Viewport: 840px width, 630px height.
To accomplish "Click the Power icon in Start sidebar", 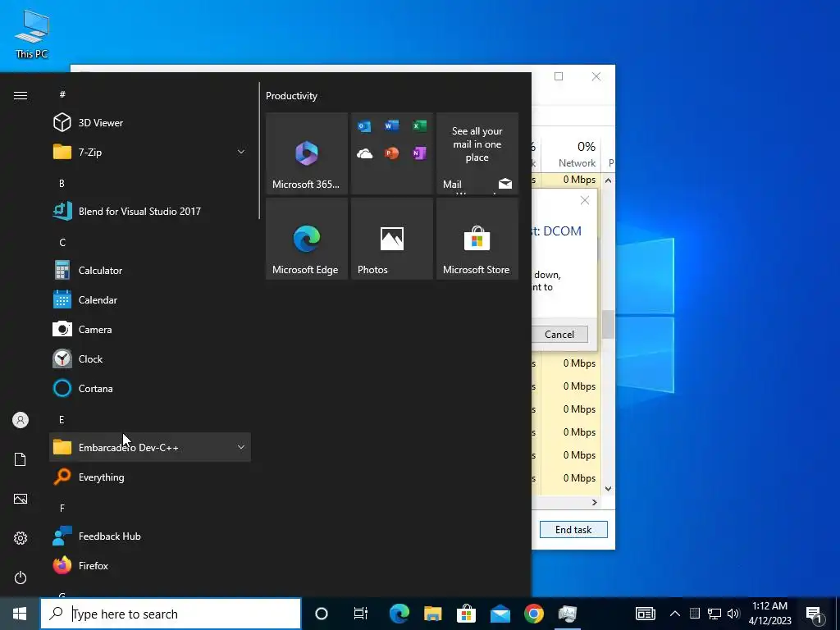I will pos(21,577).
